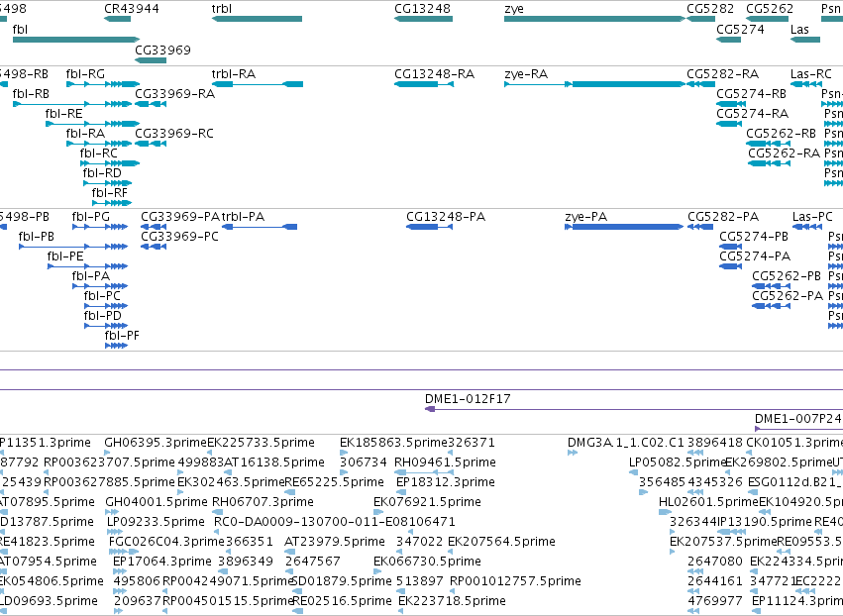Click the fbl-PD protein label
This screenshot has height=616, width=843.
pyautogui.click(x=103, y=316)
